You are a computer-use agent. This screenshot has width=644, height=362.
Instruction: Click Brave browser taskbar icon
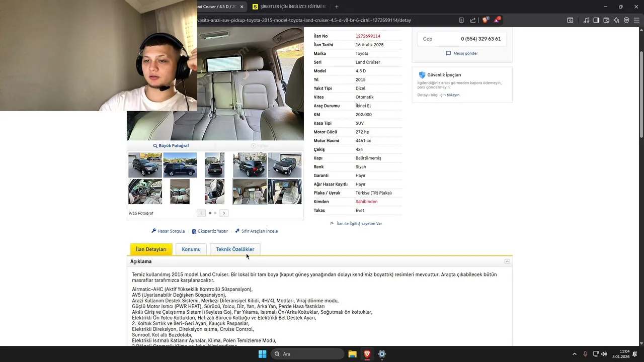[x=367, y=354]
